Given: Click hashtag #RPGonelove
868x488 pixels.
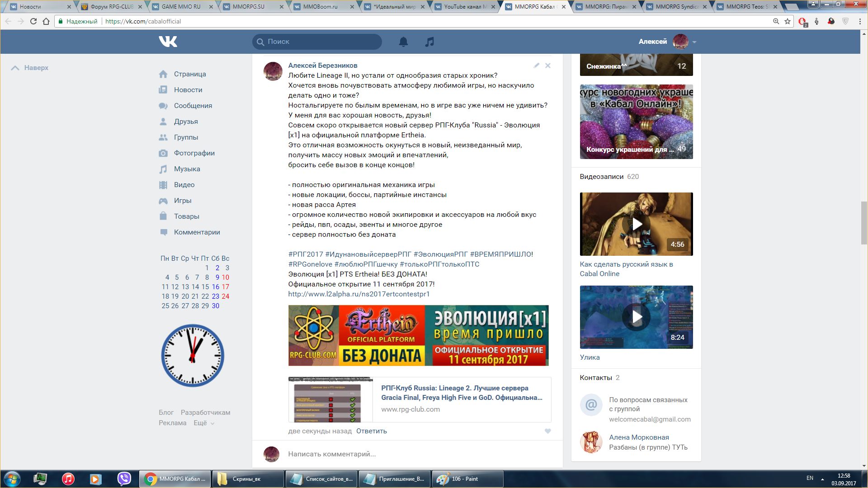Looking at the screenshot, I should [x=310, y=264].
